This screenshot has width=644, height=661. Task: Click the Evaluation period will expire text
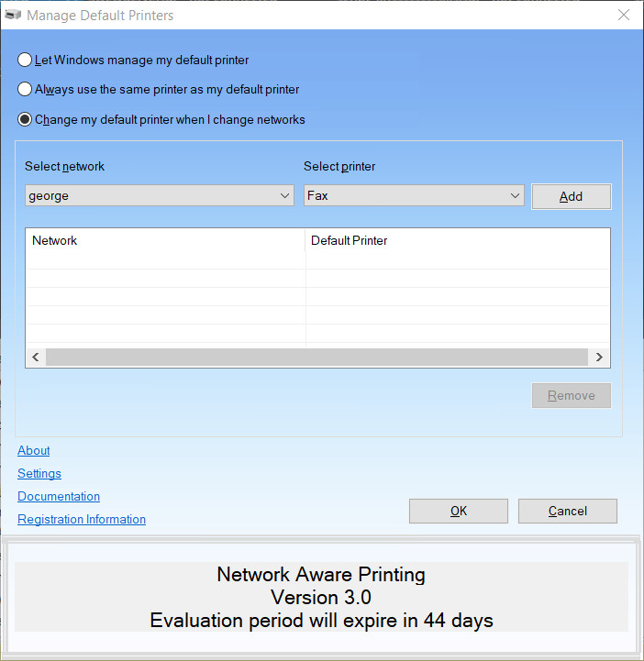click(x=321, y=621)
